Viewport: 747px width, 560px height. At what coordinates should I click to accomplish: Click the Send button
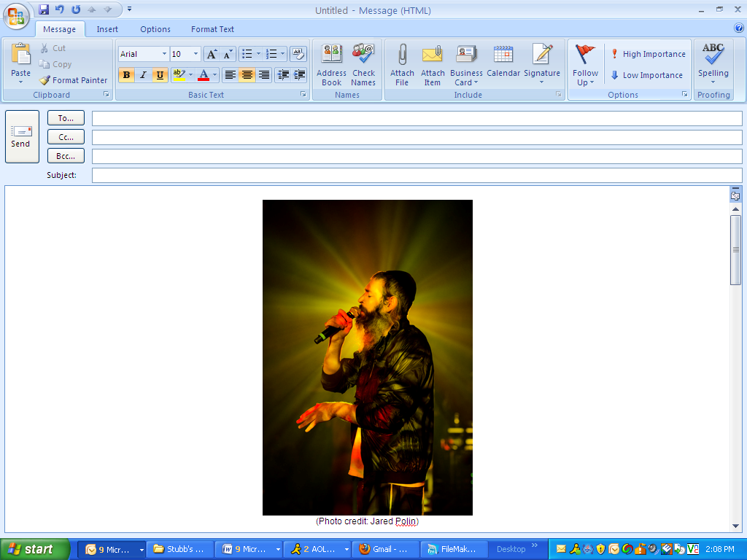pyautogui.click(x=21, y=136)
